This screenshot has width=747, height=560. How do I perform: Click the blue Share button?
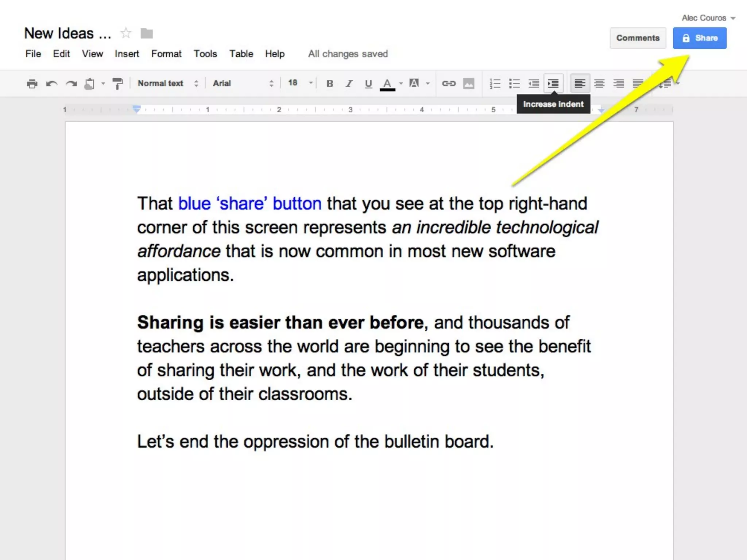(699, 38)
